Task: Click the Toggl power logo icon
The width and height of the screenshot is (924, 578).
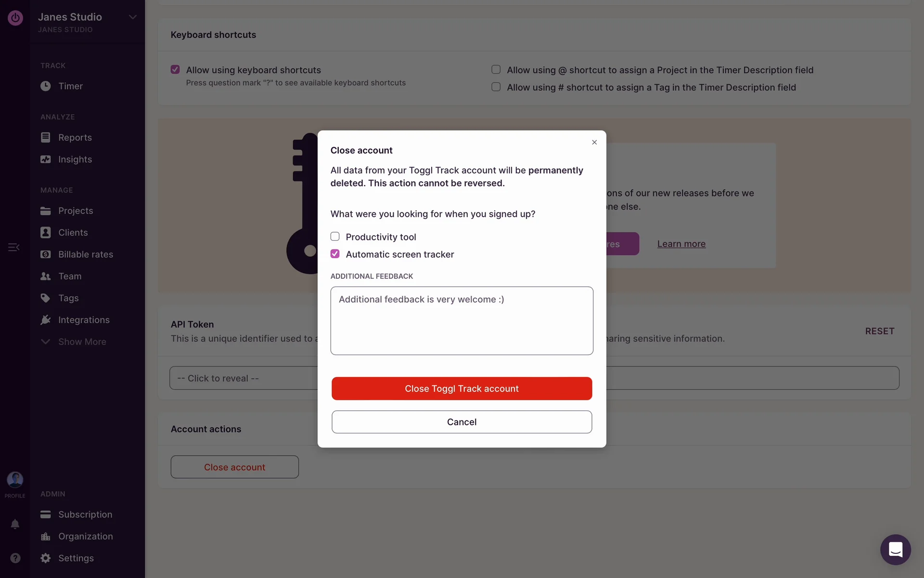Action: click(x=15, y=18)
